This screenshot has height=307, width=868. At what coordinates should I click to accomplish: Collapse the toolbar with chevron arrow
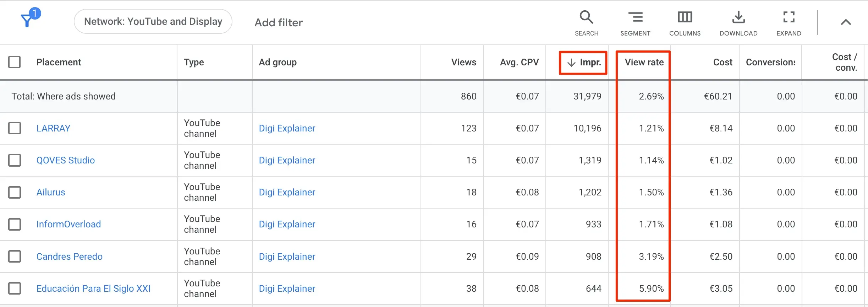pos(846,22)
